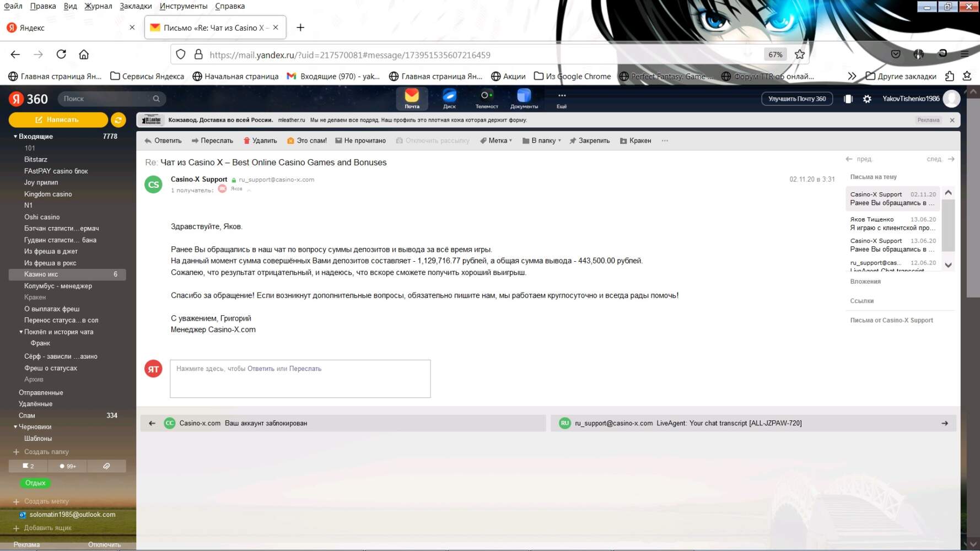Click the Написать compose button
Viewport: 980px width, 551px height.
click(58, 120)
